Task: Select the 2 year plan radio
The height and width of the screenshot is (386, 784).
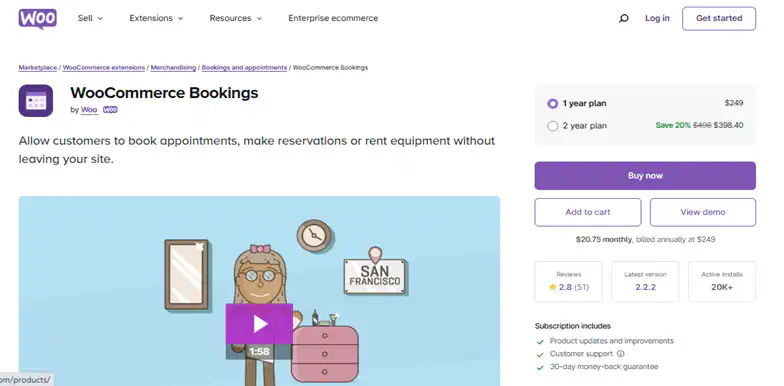Action: coord(552,126)
